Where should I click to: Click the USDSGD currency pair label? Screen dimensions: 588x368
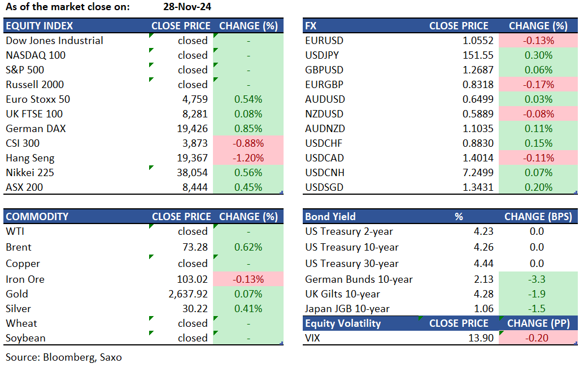(324, 187)
